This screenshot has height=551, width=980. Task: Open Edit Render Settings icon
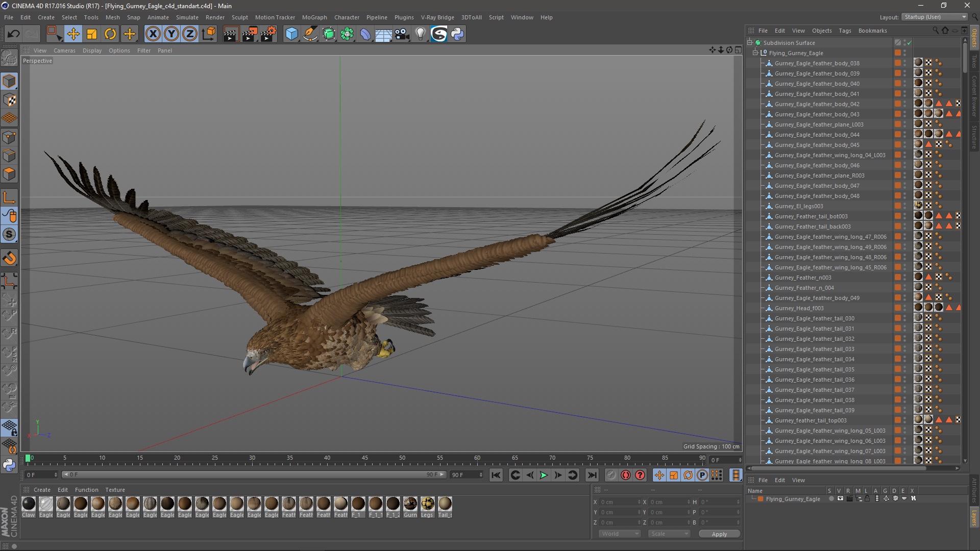(x=268, y=34)
